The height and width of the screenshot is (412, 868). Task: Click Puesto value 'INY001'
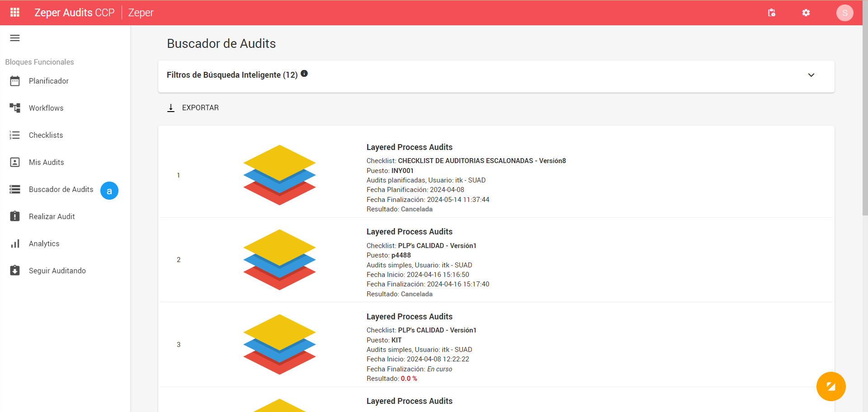[x=402, y=171]
